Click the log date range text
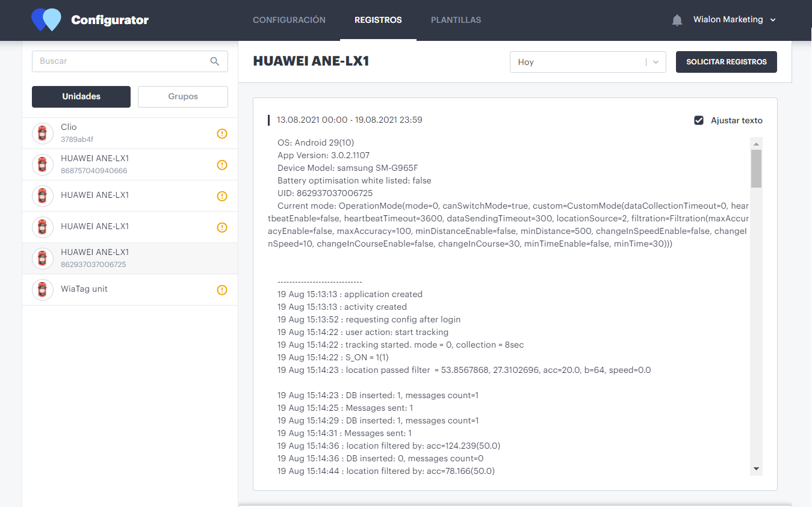The width and height of the screenshot is (812, 507). pyautogui.click(x=349, y=120)
